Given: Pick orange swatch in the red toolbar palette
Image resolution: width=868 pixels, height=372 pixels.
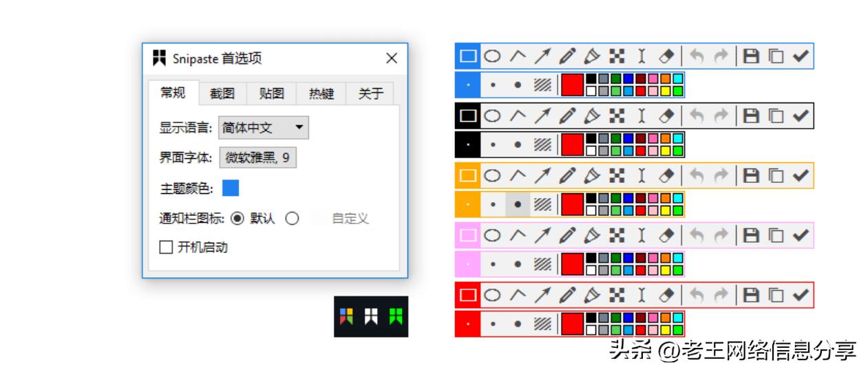Looking at the screenshot, I should click(x=666, y=318).
